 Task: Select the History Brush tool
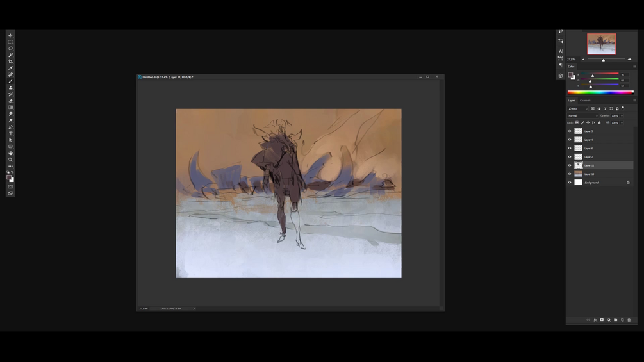pyautogui.click(x=11, y=94)
